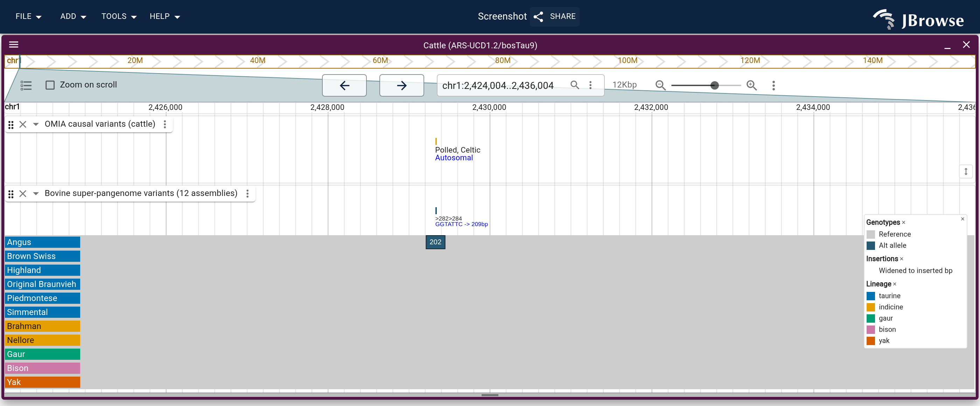This screenshot has width=980, height=406.
Task: Remove the Genotypes legend section
Action: click(x=904, y=223)
